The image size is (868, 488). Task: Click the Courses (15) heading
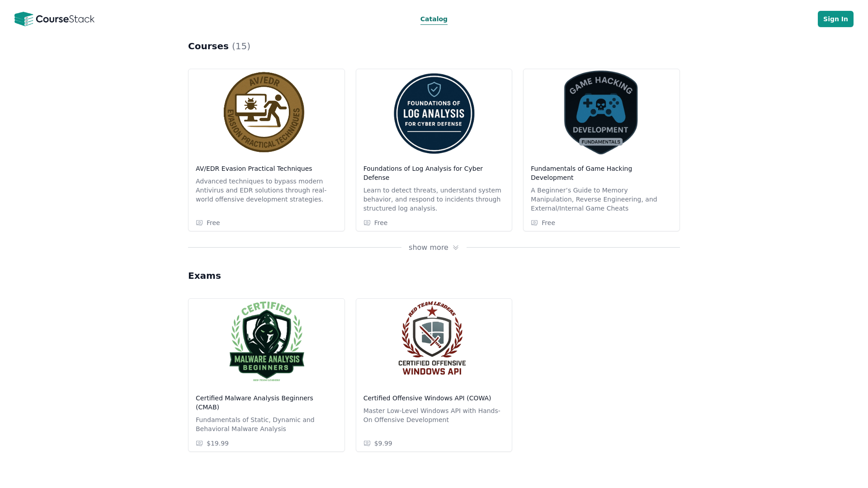tap(219, 46)
